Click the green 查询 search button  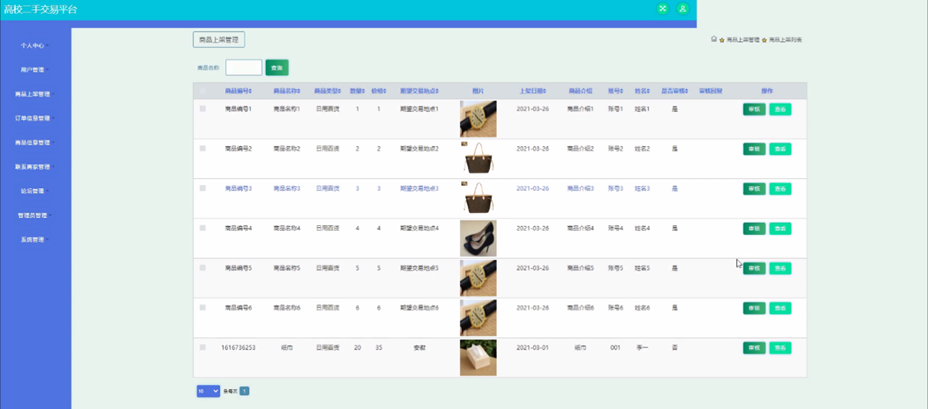click(x=277, y=67)
